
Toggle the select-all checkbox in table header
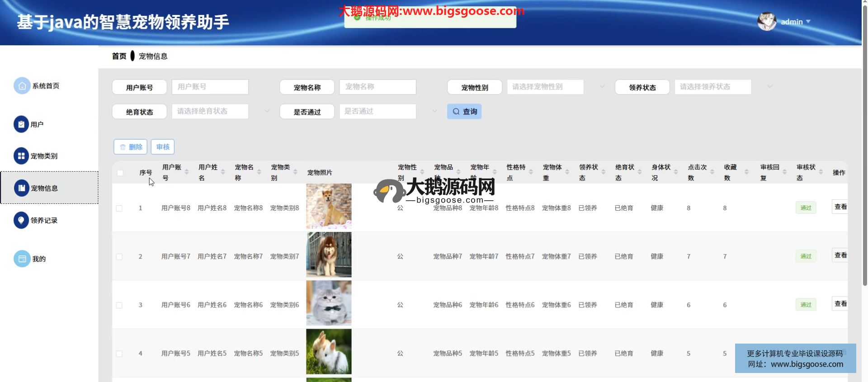(120, 173)
